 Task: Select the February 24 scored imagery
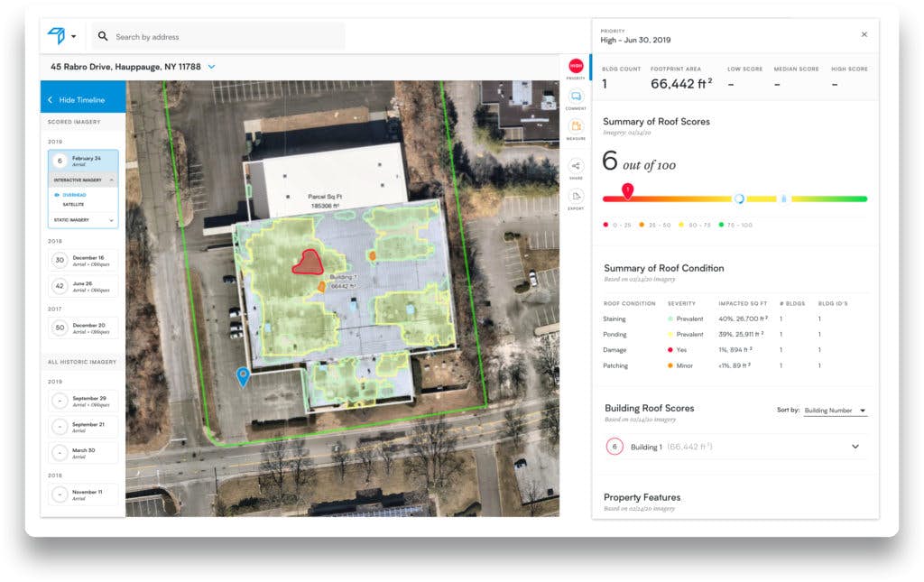pyautogui.click(x=83, y=161)
